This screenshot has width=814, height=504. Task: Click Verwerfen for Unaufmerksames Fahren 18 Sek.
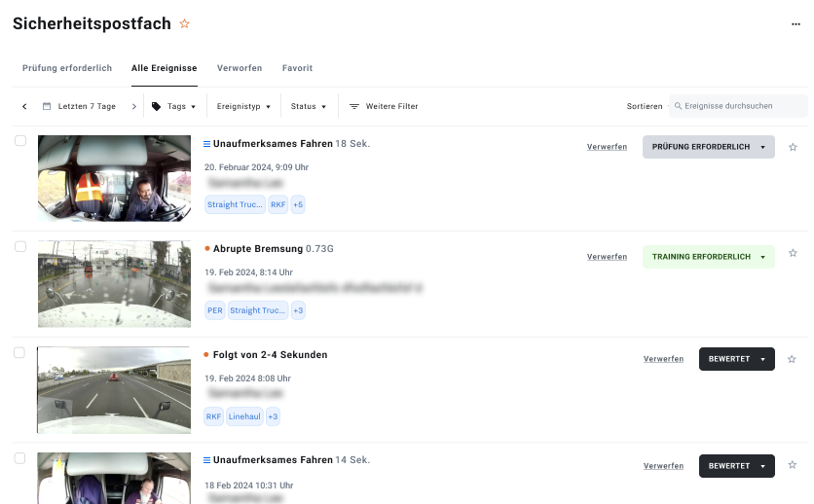[607, 147]
